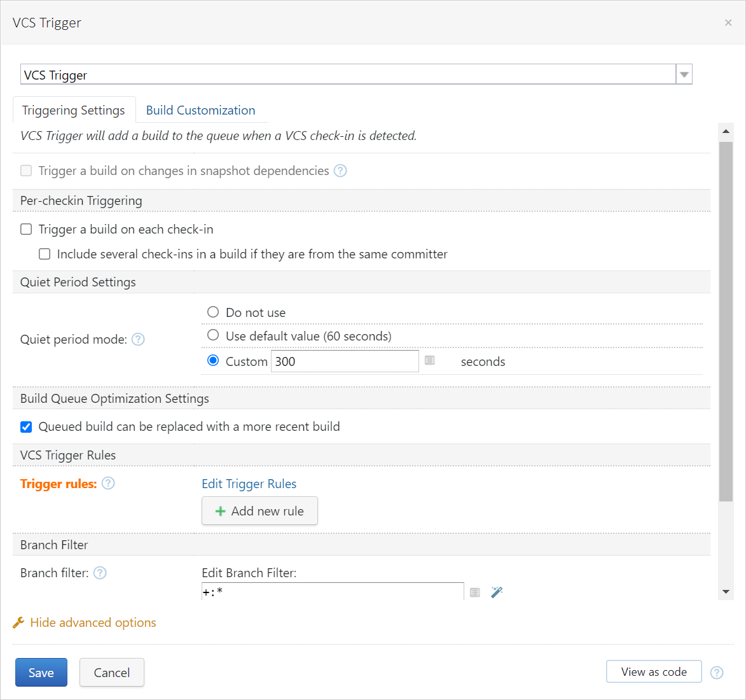Choose Use default value 60 seconds option
The height and width of the screenshot is (700, 746).
213,335
